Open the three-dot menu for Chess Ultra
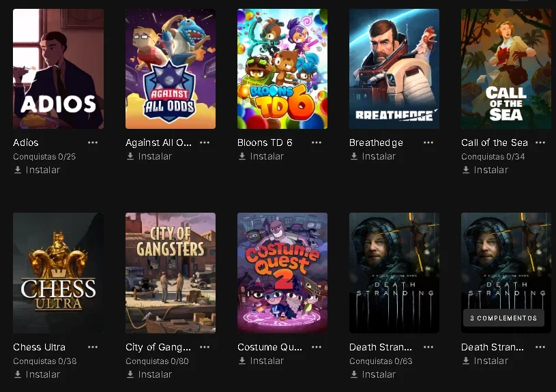This screenshot has width=556, height=392. [93, 347]
